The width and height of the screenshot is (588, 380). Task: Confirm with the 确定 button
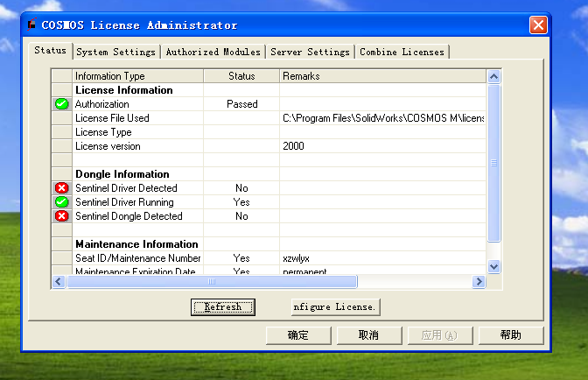[298, 335]
